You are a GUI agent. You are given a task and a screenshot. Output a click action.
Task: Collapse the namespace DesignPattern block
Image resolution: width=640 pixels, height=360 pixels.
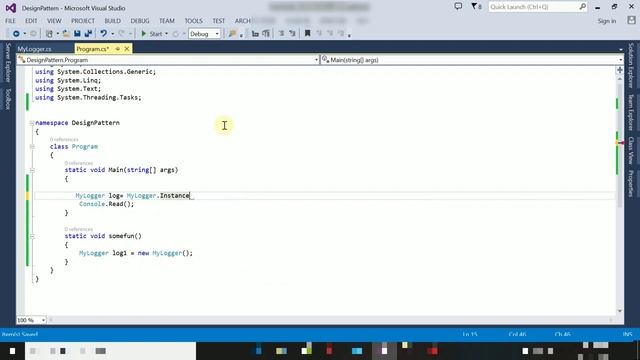point(32,123)
